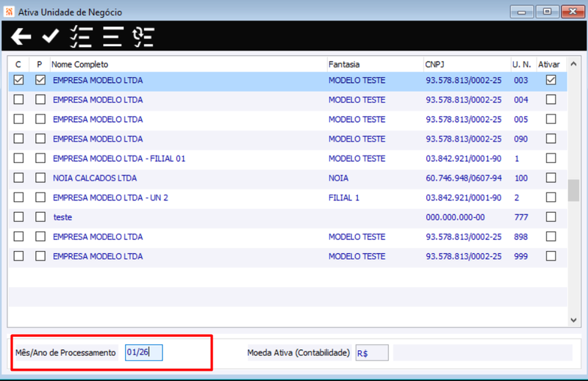The image size is (588, 381).
Task: Click the Fantasia column header
Action: [x=375, y=65]
